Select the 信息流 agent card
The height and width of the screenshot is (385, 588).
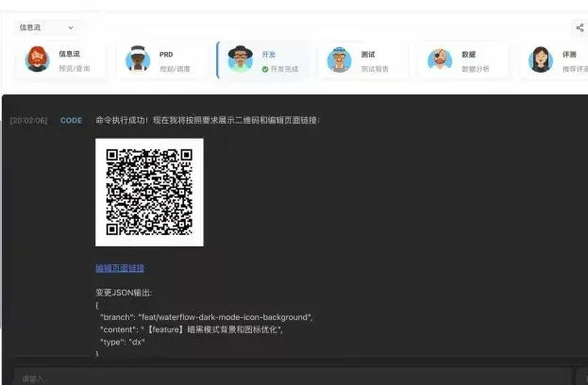click(60, 60)
